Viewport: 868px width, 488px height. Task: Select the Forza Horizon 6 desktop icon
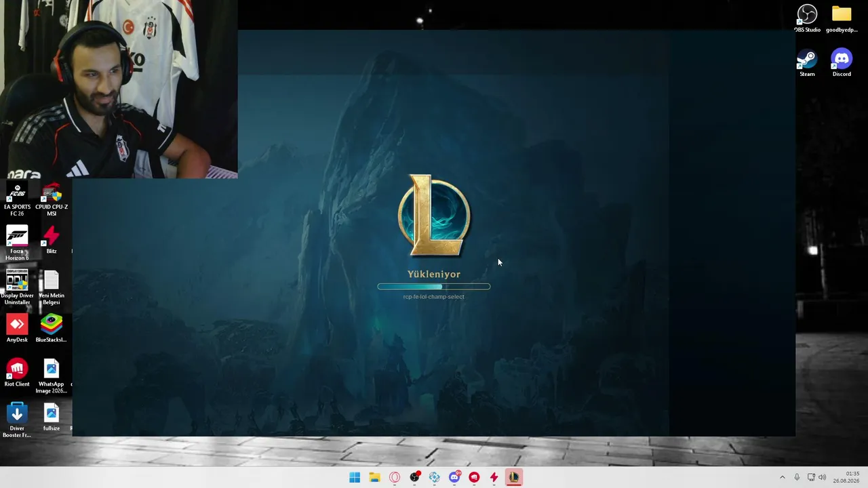(17, 243)
